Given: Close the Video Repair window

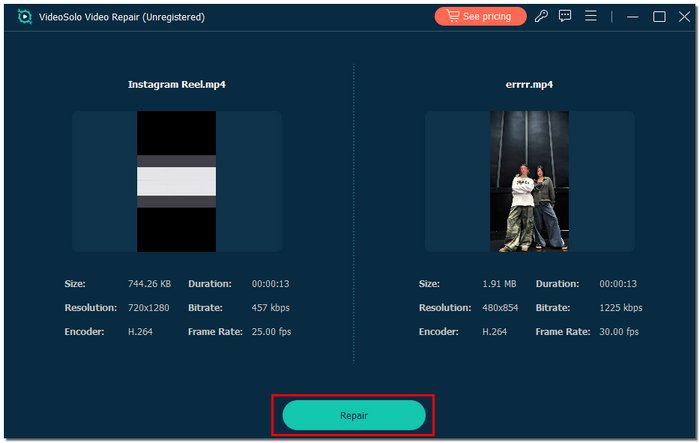Looking at the screenshot, I should point(683,17).
